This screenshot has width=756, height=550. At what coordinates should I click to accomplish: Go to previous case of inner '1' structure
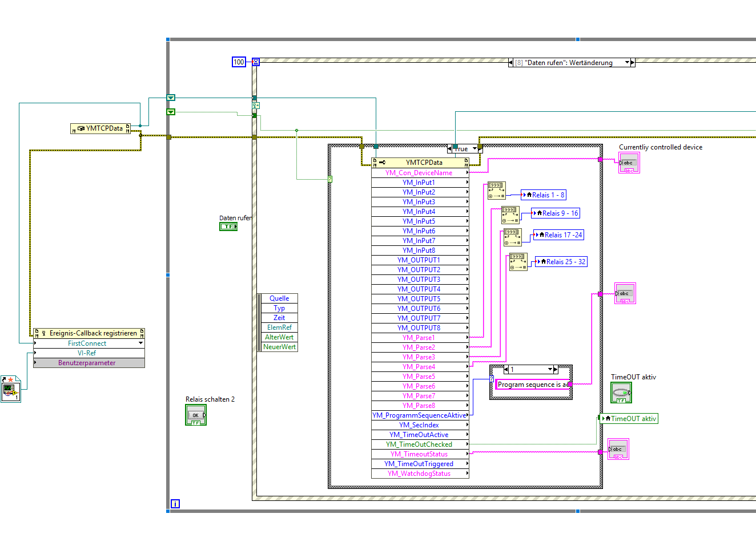click(x=506, y=370)
